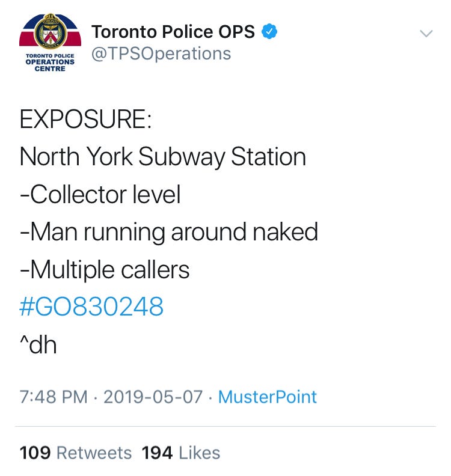Click the EXPOSURE: heading text
The image size is (451, 476).
click(85, 119)
